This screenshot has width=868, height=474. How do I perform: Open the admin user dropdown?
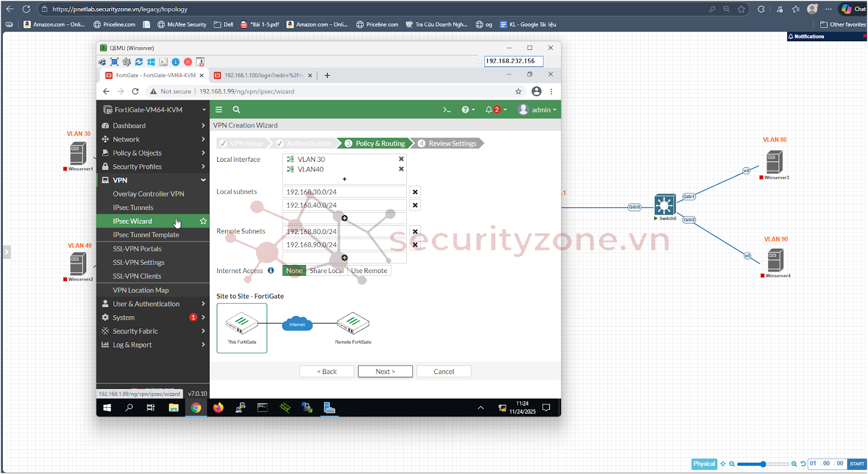pos(537,110)
